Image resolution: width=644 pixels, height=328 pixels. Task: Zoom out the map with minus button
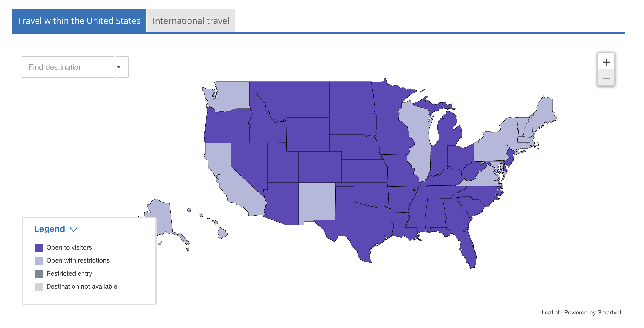606,78
